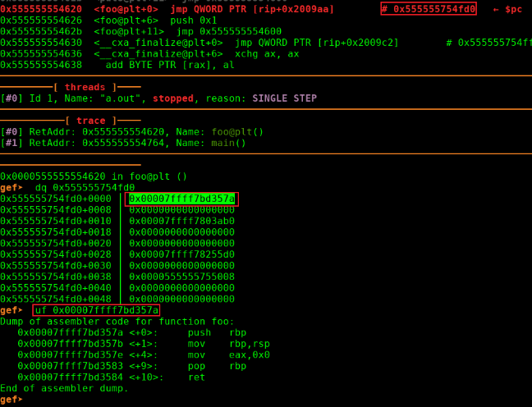Select value 0x0000555555755008

coord(182,277)
